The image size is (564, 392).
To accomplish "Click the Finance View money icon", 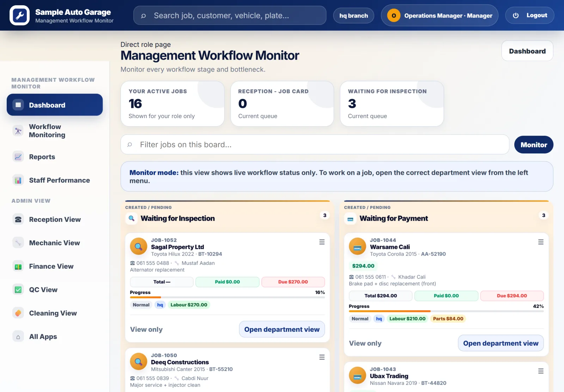I will click(18, 267).
